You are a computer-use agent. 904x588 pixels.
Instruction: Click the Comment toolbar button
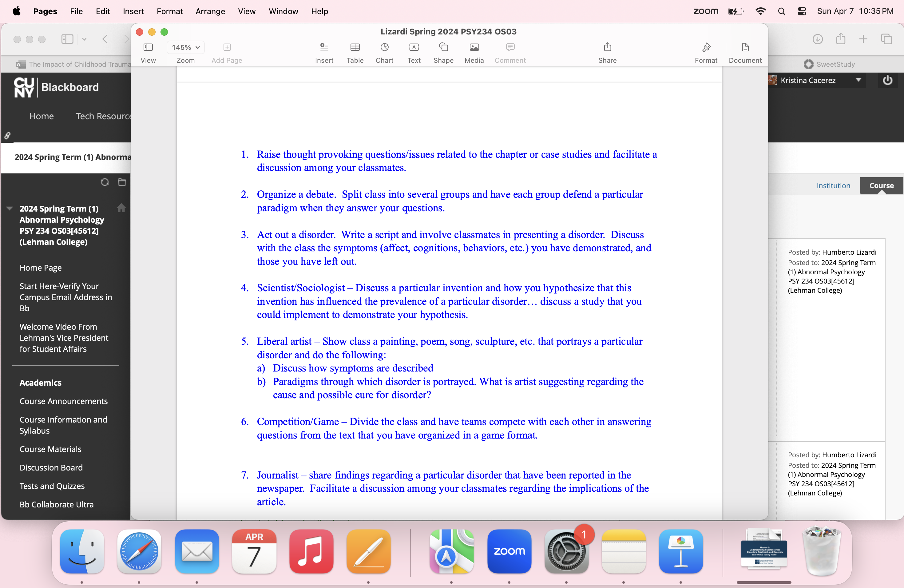pyautogui.click(x=510, y=52)
